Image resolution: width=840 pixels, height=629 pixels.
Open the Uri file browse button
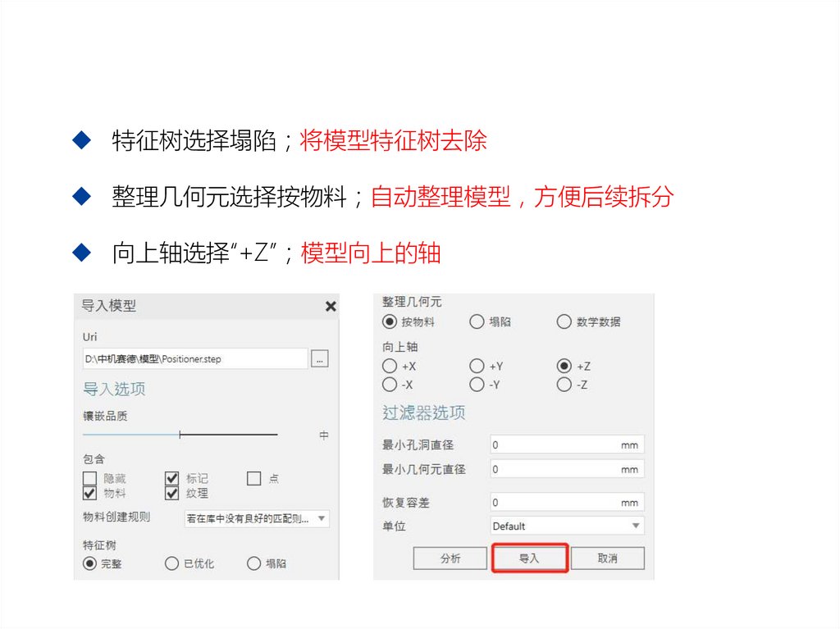319,359
